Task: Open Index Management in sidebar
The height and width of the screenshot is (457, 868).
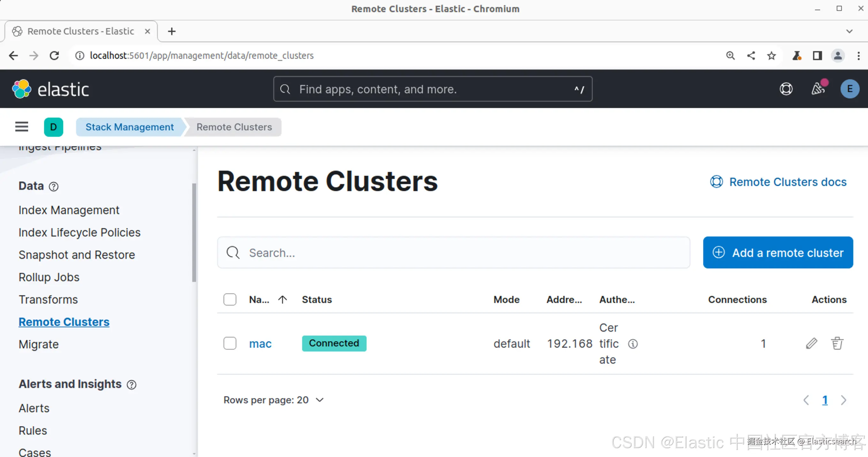Action: click(x=69, y=210)
